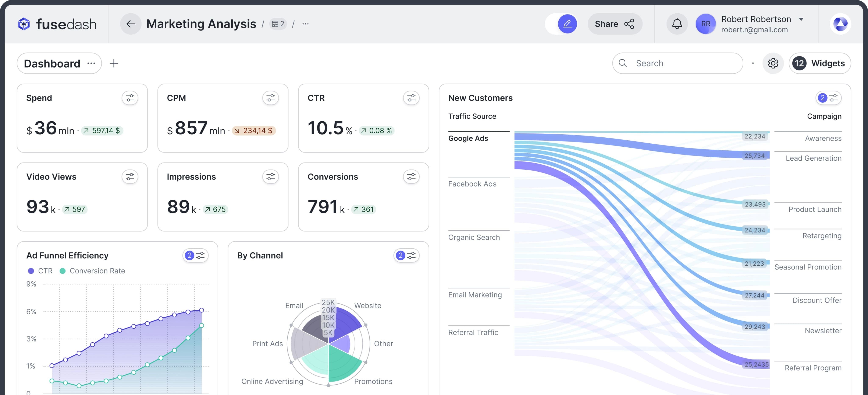868x395 pixels.
Task: Open the Spend widget filter settings
Action: pos(130,98)
